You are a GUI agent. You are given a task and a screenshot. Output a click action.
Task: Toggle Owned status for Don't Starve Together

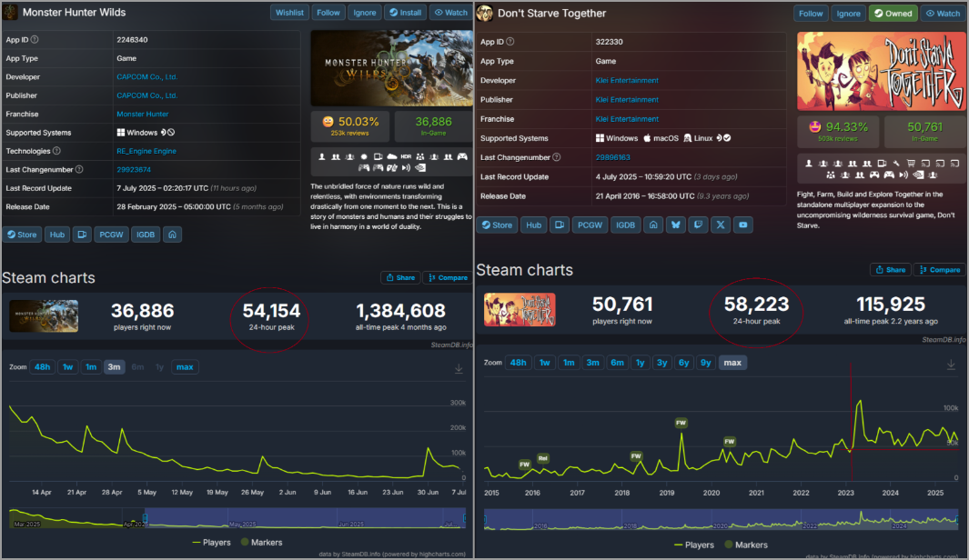coord(893,14)
